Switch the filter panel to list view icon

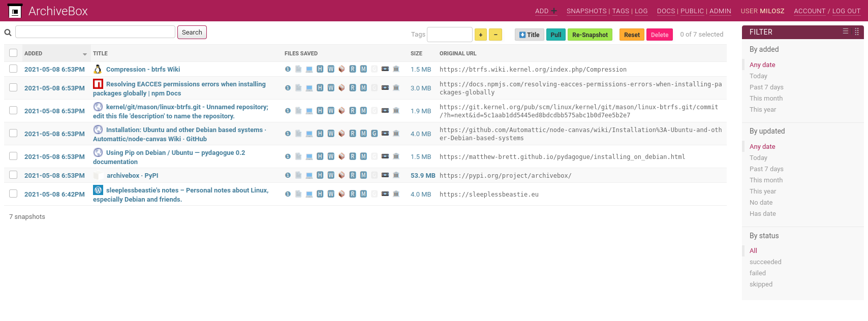pos(846,31)
